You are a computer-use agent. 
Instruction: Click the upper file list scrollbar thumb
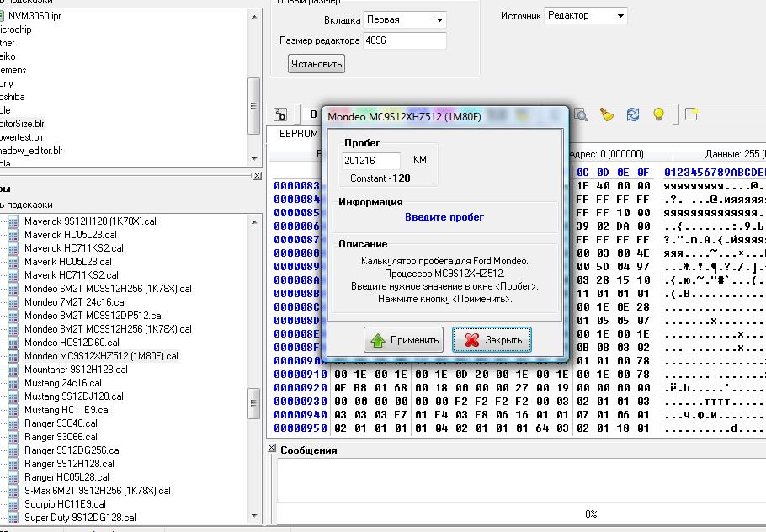(x=253, y=105)
